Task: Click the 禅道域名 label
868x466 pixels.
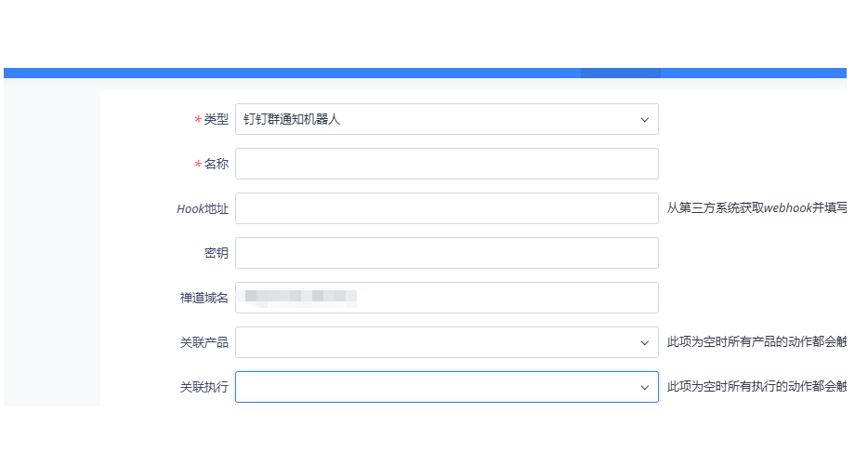Action: pyautogui.click(x=204, y=298)
